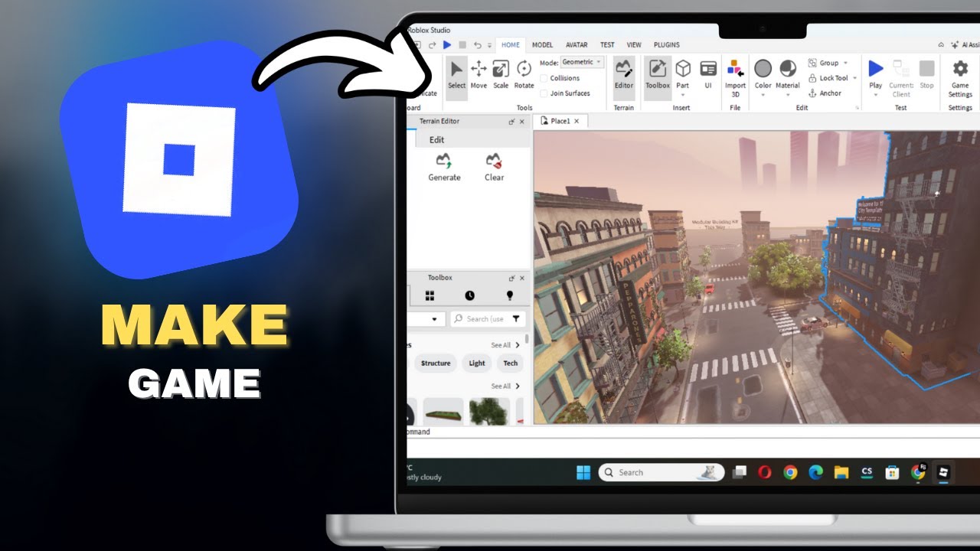The width and height of the screenshot is (980, 551).
Task: Enable the Collisions checkbox
Action: tap(544, 78)
